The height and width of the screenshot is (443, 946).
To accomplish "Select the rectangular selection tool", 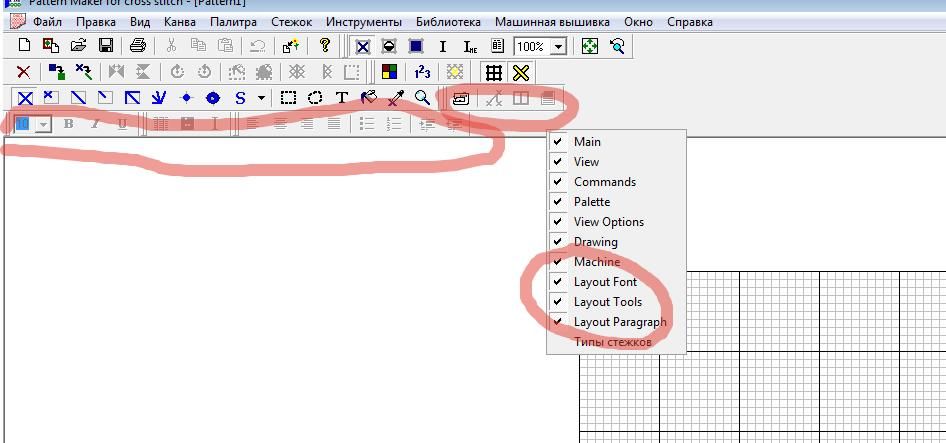I will pos(288,98).
